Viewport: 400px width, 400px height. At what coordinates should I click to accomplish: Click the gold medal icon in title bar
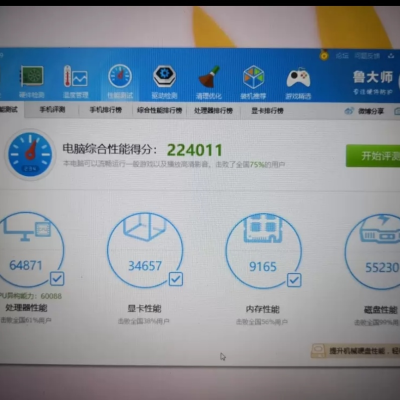(x=323, y=55)
